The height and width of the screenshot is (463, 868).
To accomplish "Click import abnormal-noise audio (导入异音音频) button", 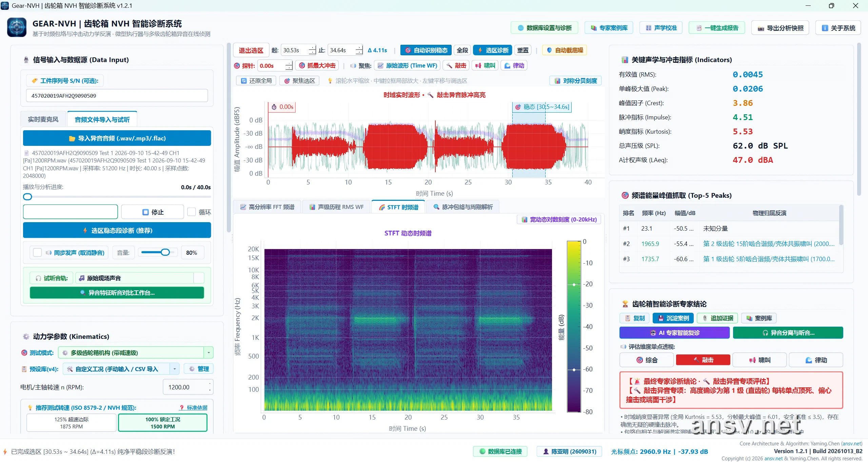I will (x=117, y=138).
